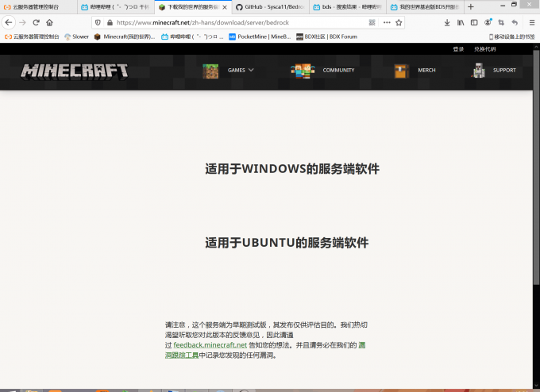Open the library bookshelf icon

click(x=461, y=23)
